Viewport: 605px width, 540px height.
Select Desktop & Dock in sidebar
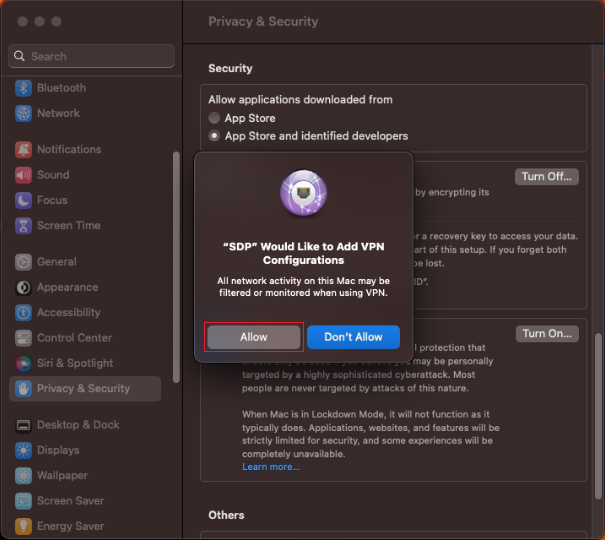(x=85, y=425)
